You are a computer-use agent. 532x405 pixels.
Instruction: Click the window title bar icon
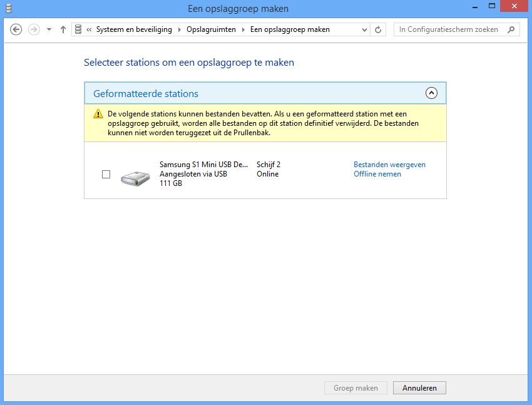pos(9,8)
